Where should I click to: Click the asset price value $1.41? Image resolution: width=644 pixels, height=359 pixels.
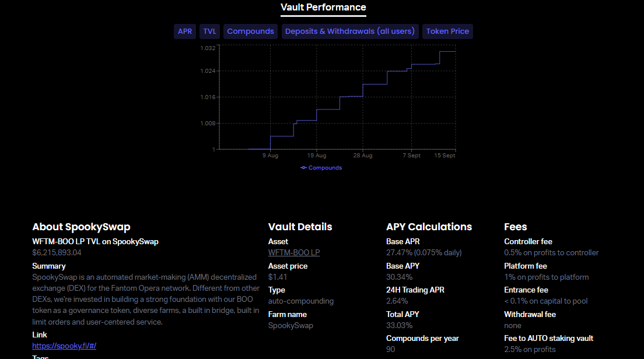pos(276,277)
